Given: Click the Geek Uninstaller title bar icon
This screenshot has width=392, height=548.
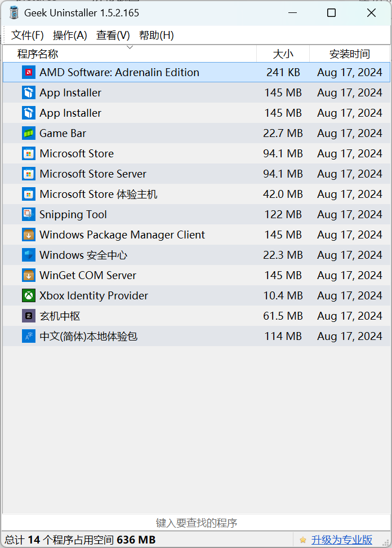Looking at the screenshot, I should [x=14, y=12].
